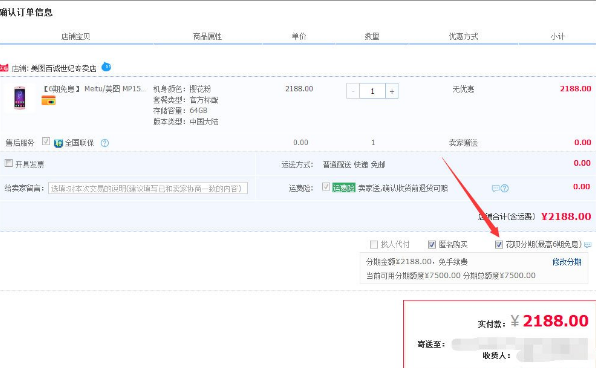Uncheck the 花呗分期 installment checkbox

pos(499,244)
